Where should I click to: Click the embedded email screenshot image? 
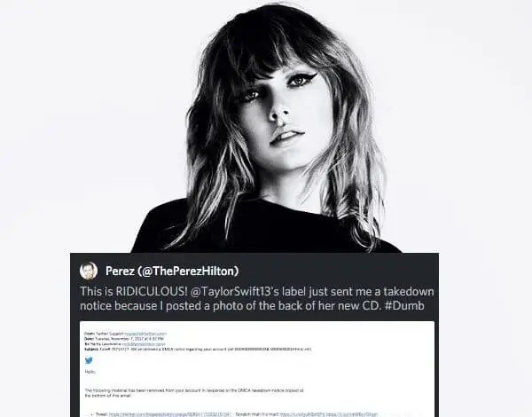point(257,369)
